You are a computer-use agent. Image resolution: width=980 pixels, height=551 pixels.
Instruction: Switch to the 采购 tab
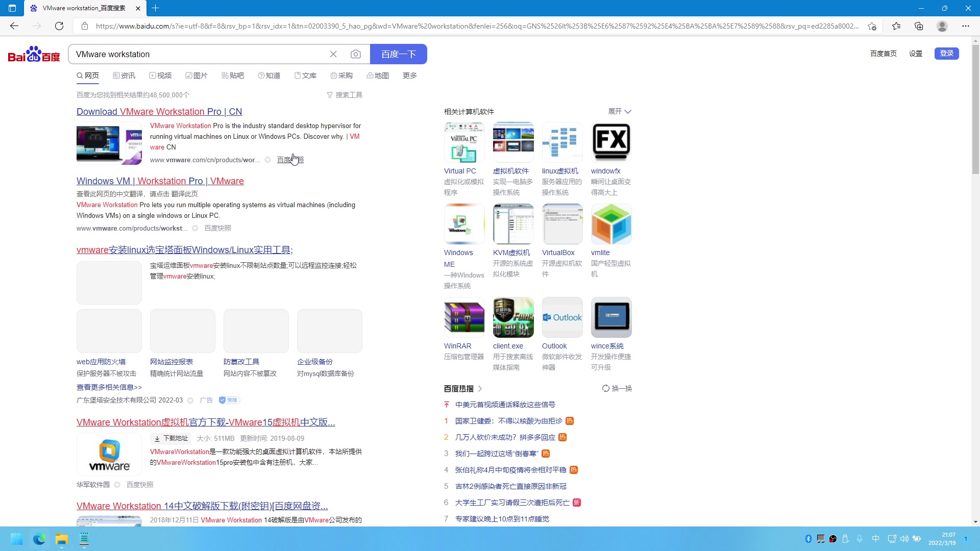[341, 76]
